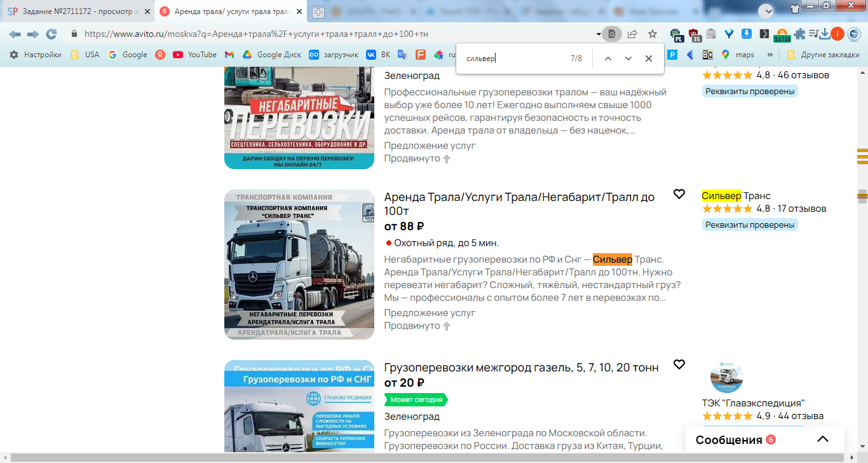Open the maps bookmark
The height and width of the screenshot is (463, 868).
[x=737, y=55]
